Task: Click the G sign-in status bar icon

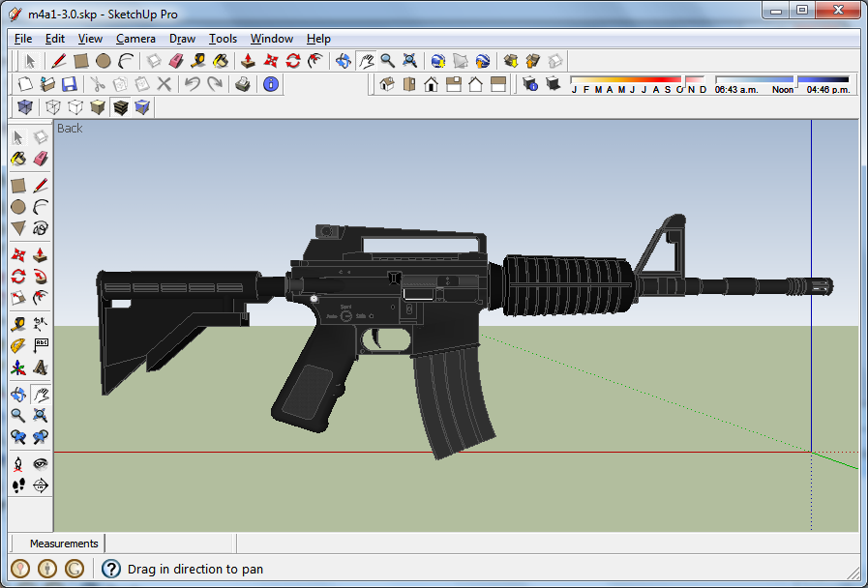Action: pyautogui.click(x=75, y=569)
